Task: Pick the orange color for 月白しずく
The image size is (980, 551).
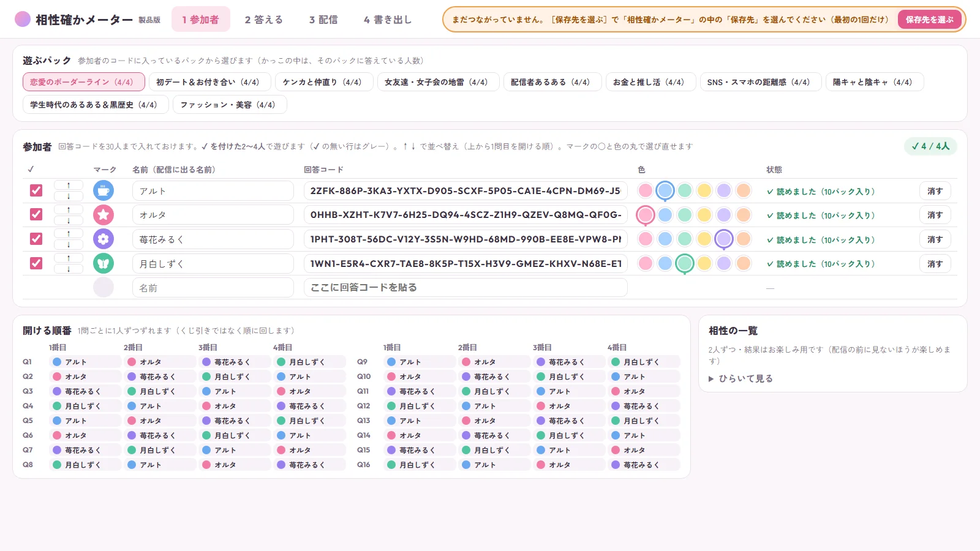Action: coord(744,263)
